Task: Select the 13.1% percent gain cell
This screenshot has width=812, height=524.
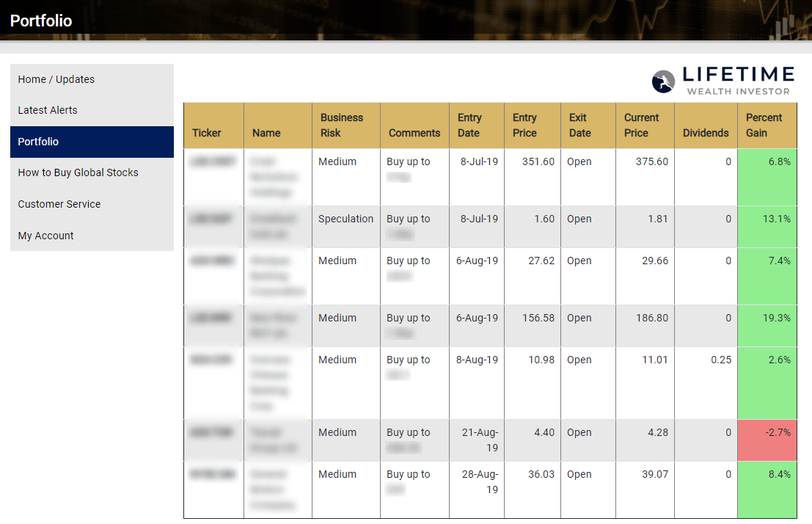Action: [x=767, y=227]
